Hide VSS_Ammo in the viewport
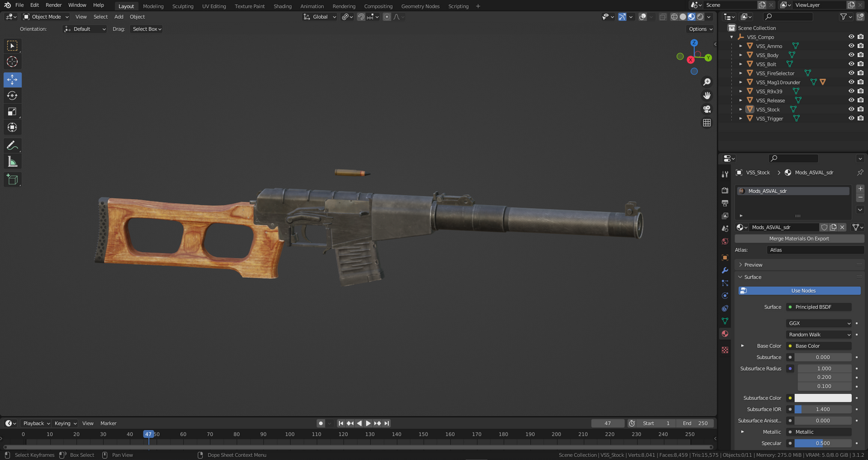The image size is (868, 460). click(x=851, y=46)
